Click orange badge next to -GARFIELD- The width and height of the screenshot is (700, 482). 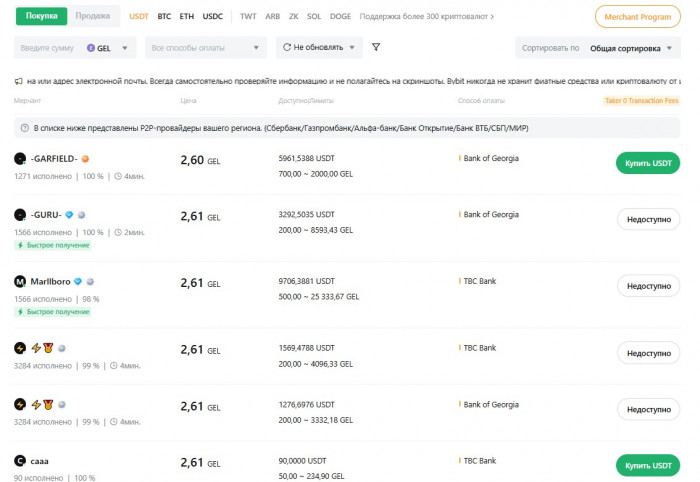pyautogui.click(x=85, y=158)
